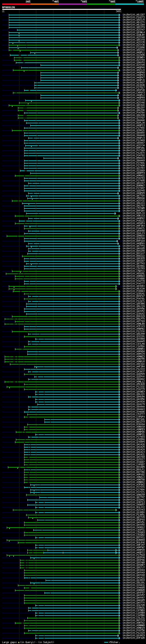Image resolution: width=146 pixels, height=644 pixels.
Task: Click the Large gaps legend text
Action: (x=28, y=642)
